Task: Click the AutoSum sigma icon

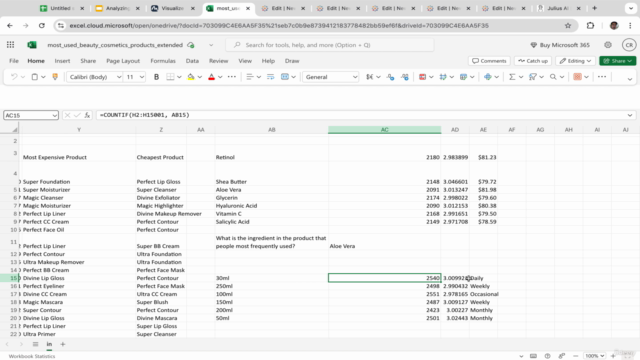Action: click(x=512, y=77)
